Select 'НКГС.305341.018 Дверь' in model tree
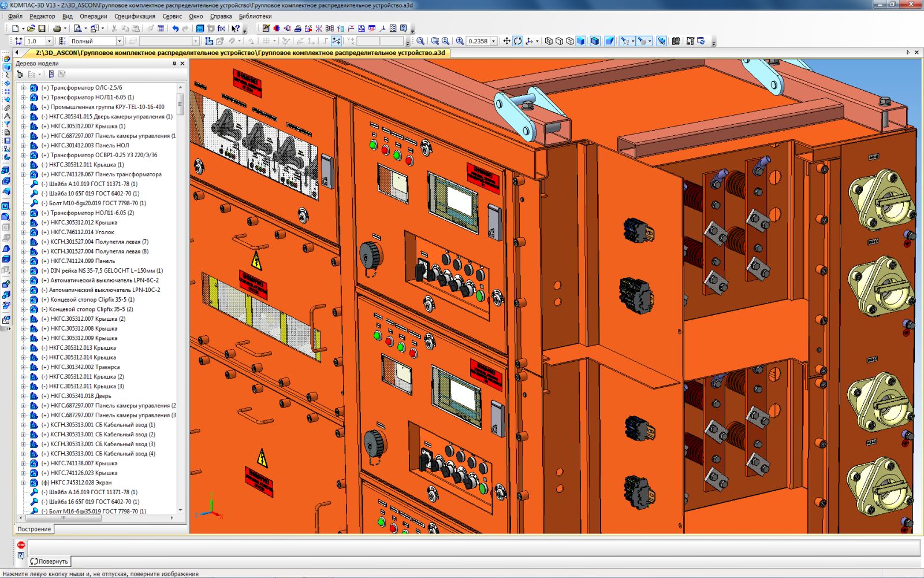The width and height of the screenshot is (924, 578). pyautogui.click(x=80, y=396)
